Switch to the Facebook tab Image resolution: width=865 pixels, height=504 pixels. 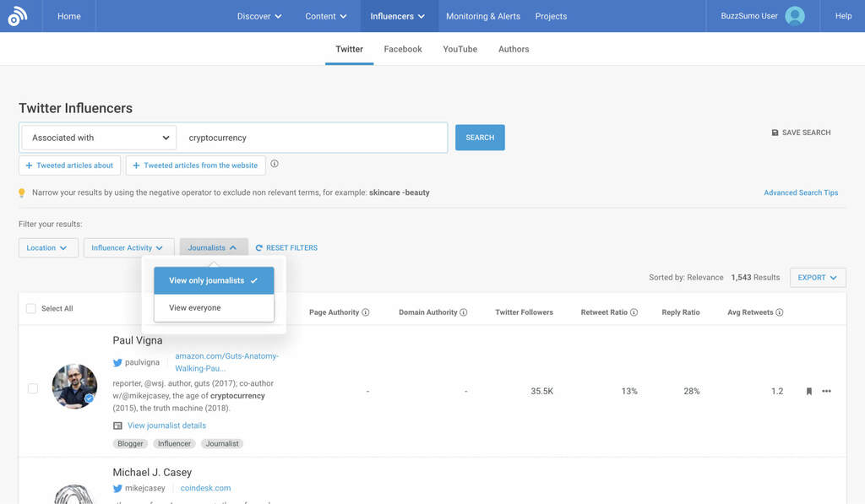(x=403, y=48)
